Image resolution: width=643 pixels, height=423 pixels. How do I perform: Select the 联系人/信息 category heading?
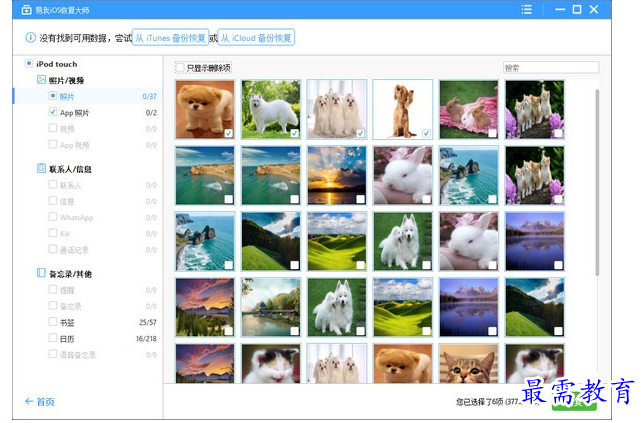[70, 169]
